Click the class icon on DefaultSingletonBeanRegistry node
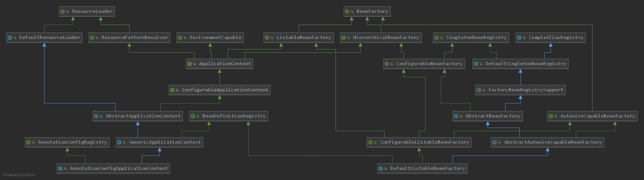The image size is (644, 180). tap(476, 64)
